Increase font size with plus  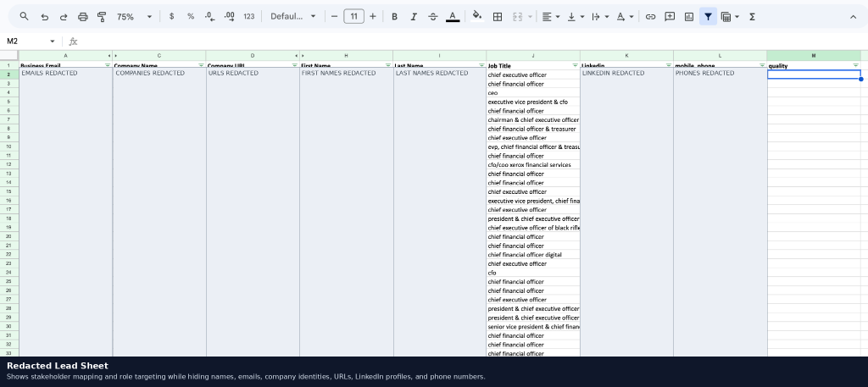click(373, 17)
